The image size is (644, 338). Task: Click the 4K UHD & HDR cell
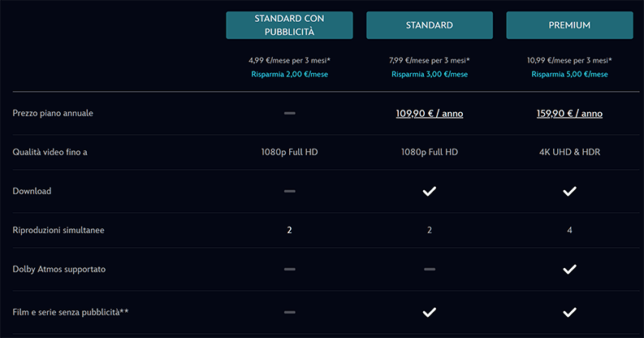click(x=569, y=152)
